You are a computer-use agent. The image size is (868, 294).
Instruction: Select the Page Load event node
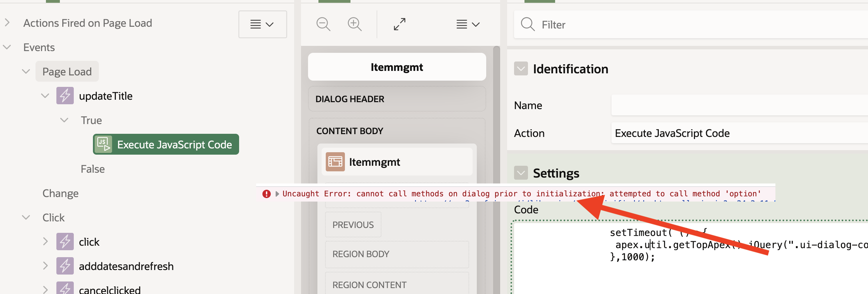67,72
